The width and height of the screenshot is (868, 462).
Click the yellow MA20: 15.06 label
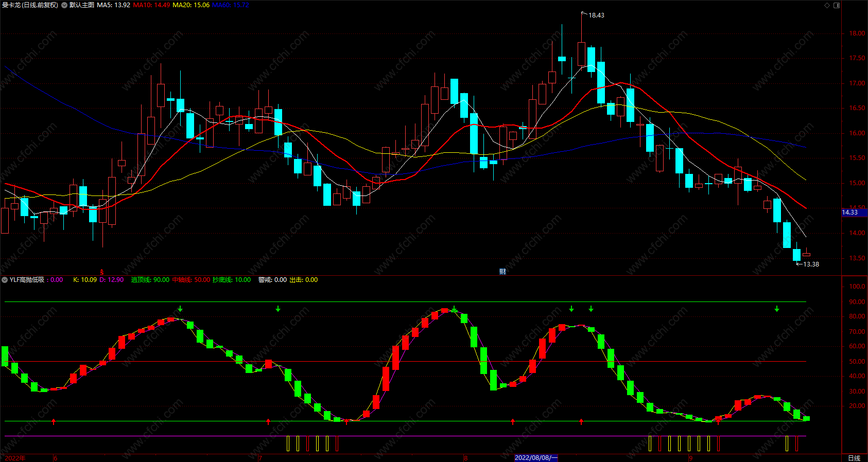[x=191, y=5]
